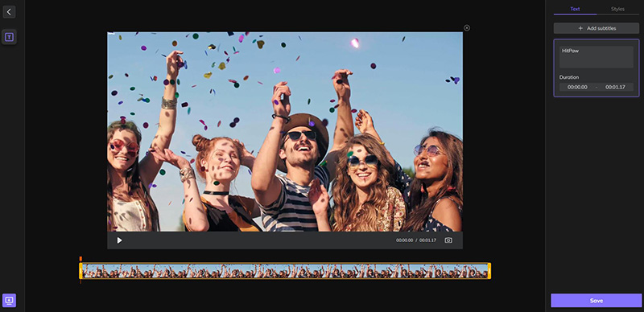Click the video filmstrip in the timeline

pyautogui.click(x=285, y=271)
